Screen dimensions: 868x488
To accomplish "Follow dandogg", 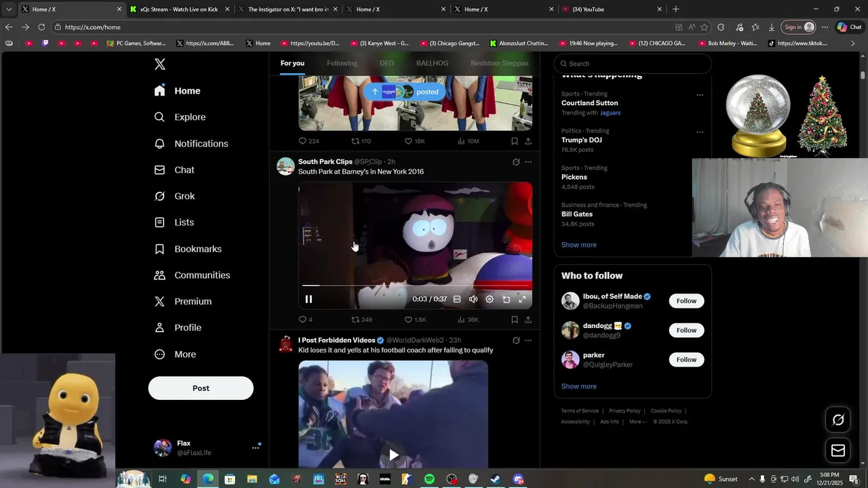I will 686,330.
